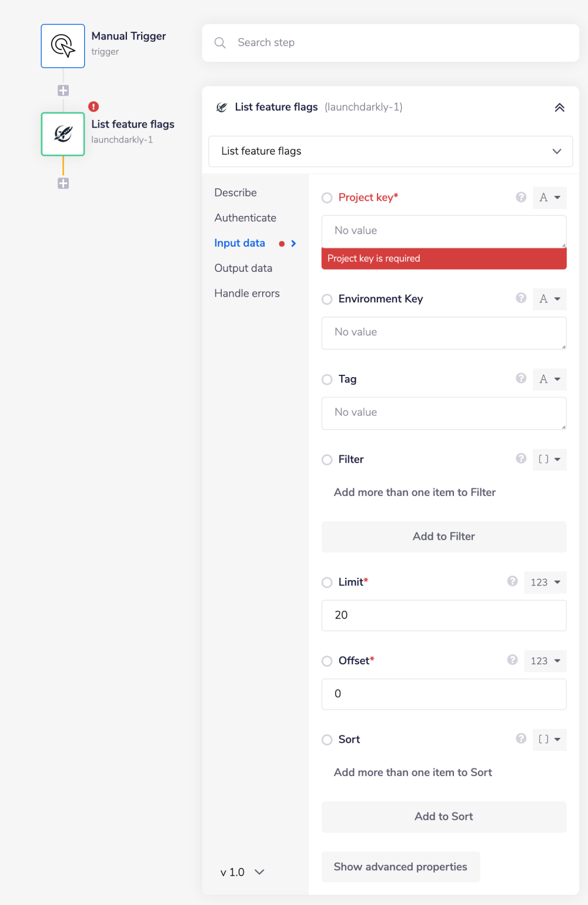Switch to the Authenticate tab
Viewport: 588px width, 905px height.
[x=245, y=218]
